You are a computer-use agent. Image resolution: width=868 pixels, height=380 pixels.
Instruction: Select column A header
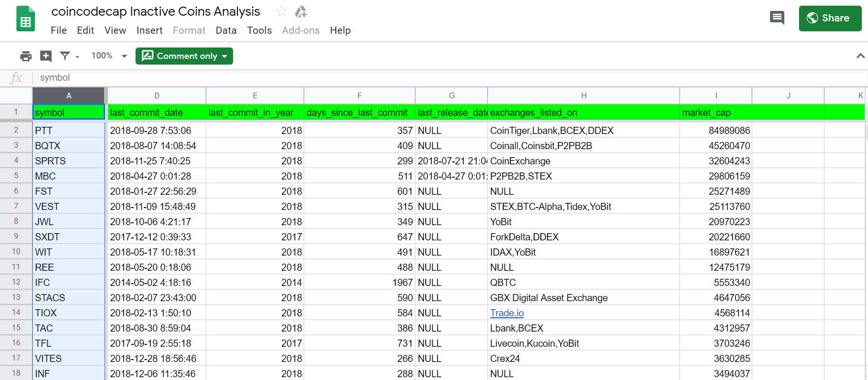(x=68, y=95)
